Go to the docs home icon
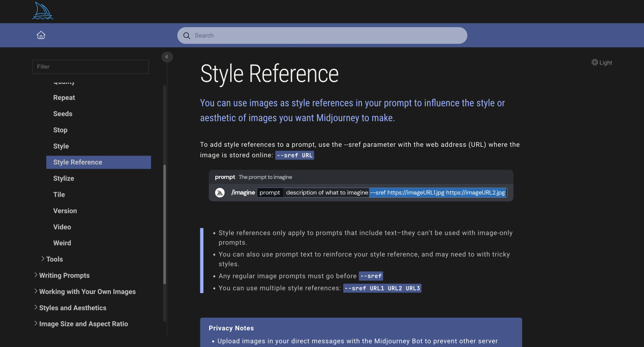The width and height of the screenshot is (644, 347). coord(41,35)
